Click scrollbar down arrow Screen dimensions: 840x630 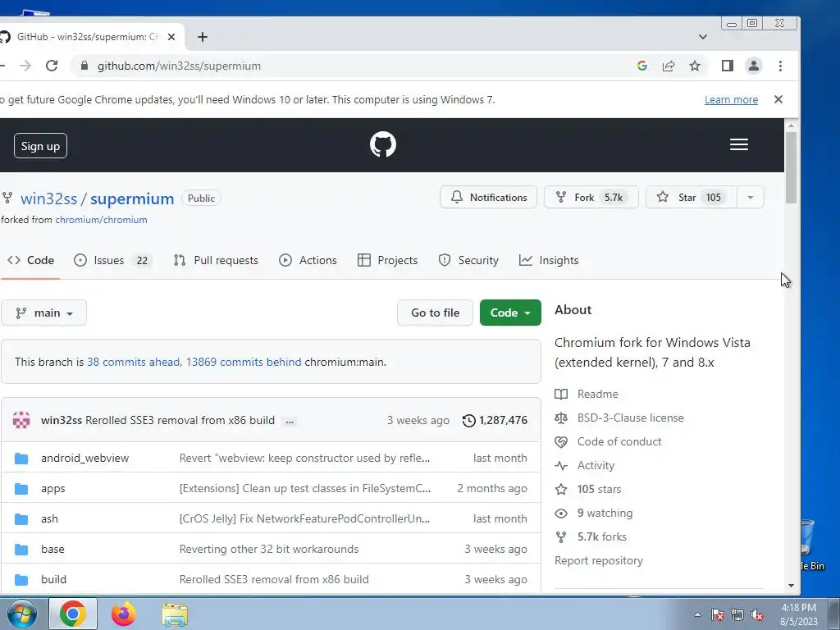(x=792, y=586)
